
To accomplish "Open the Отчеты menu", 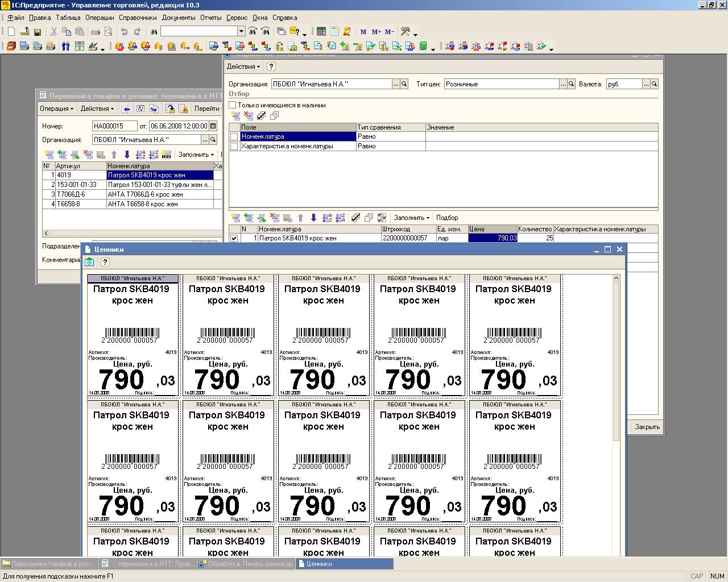I will [210, 18].
